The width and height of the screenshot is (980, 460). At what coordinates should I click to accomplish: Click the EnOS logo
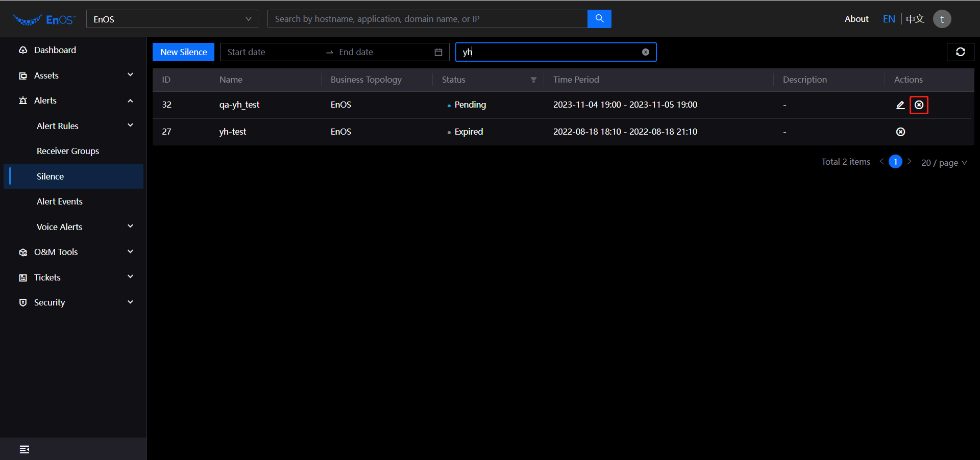44,19
